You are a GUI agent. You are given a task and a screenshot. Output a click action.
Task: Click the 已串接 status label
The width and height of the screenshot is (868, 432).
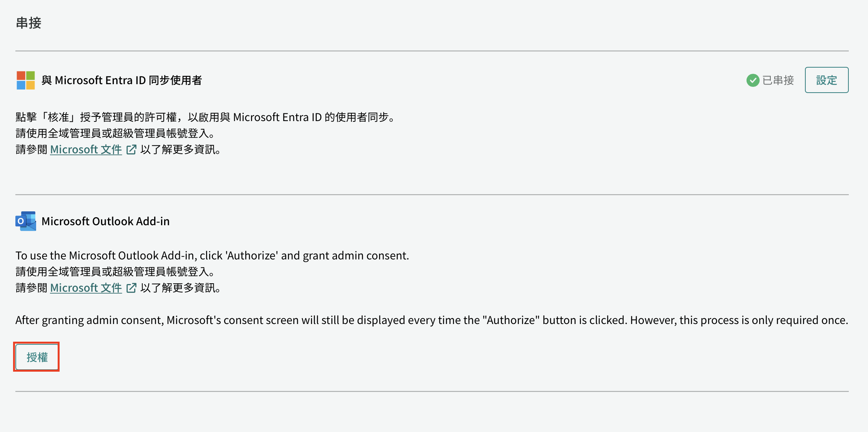pyautogui.click(x=778, y=80)
